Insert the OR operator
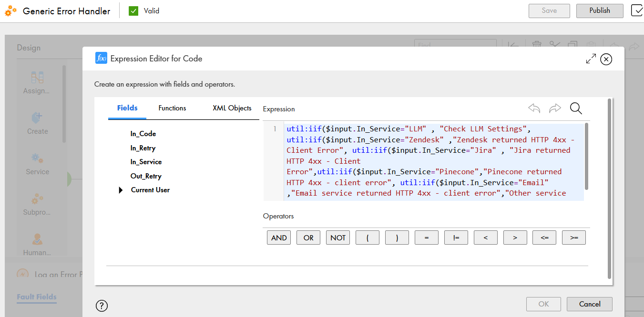This screenshot has width=644, height=317. (308, 238)
